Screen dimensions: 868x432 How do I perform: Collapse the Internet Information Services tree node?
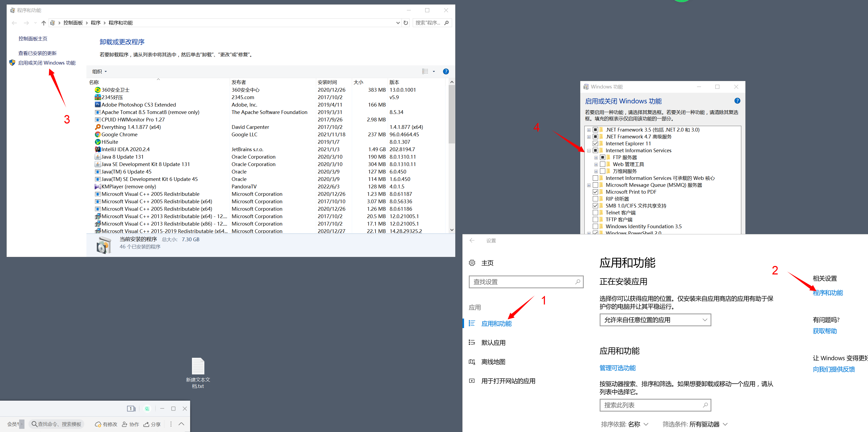589,151
